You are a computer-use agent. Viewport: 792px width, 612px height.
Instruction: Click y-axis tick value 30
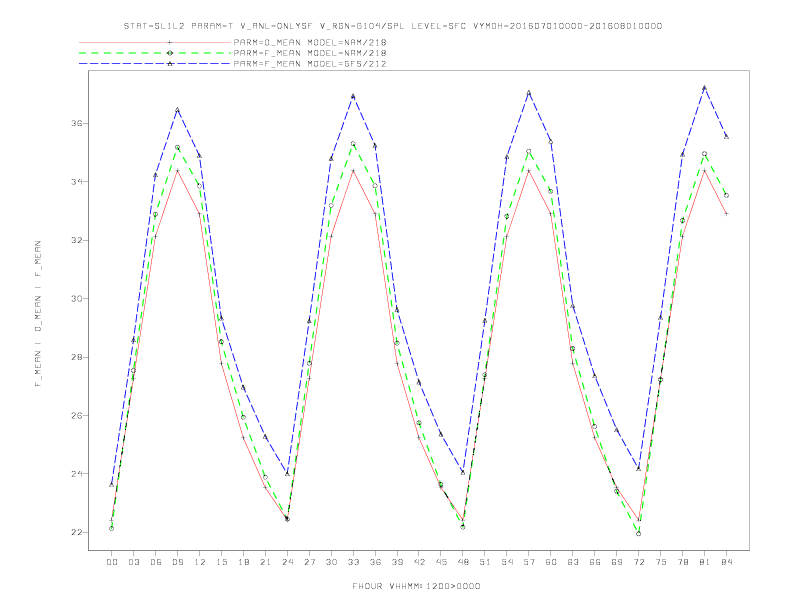tap(77, 298)
